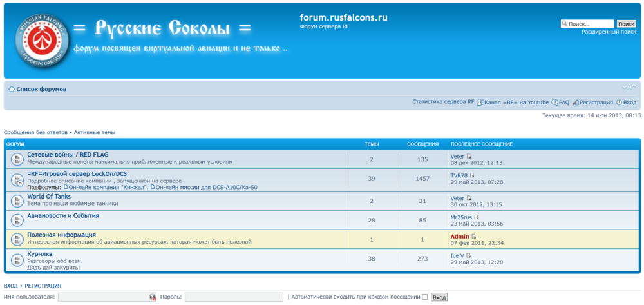Open Mr25rus user profile
Viewport: 644px width, 305px height.
click(461, 217)
